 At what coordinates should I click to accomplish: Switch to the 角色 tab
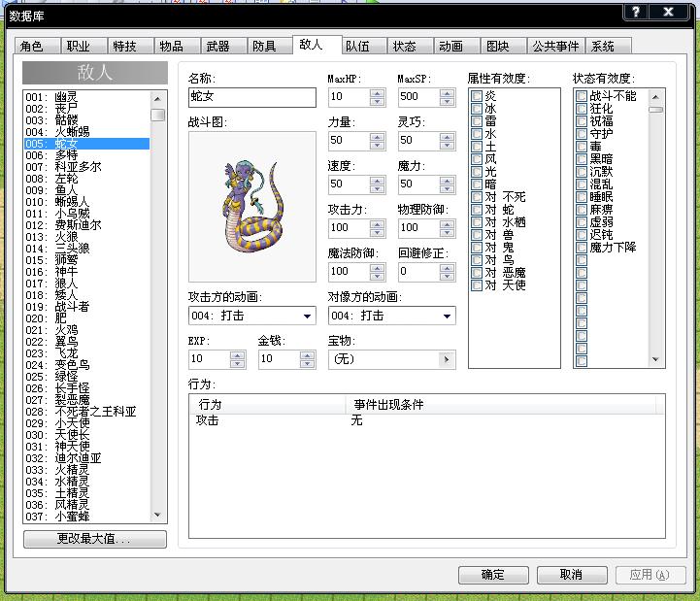[37, 46]
